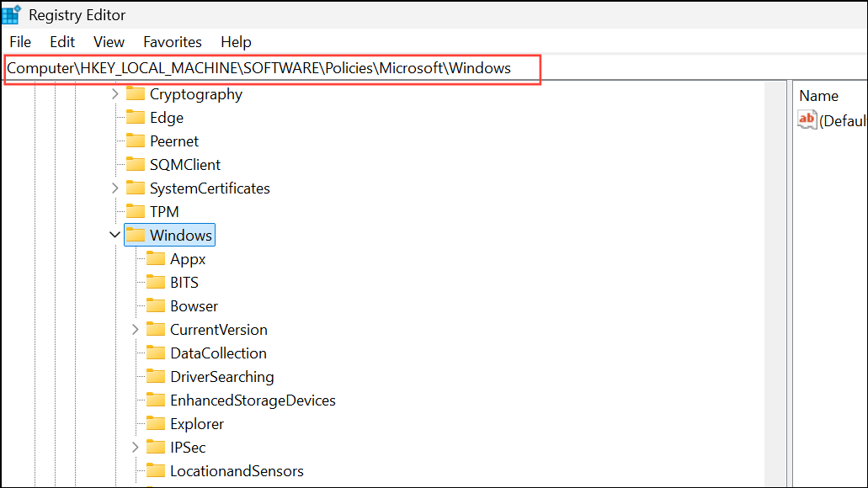This screenshot has width=868, height=488.
Task: Click the Edge folder icon
Action: (136, 117)
